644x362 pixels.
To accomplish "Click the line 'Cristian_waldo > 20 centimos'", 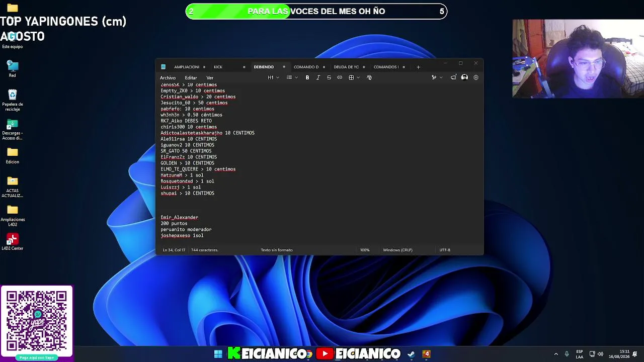I will click(x=198, y=97).
